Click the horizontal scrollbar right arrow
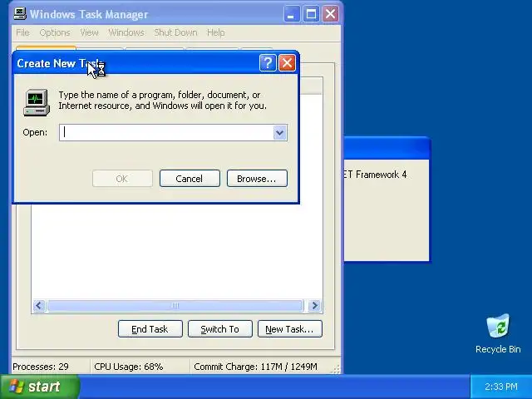Image resolution: width=532 pixels, height=399 pixels. (314, 306)
